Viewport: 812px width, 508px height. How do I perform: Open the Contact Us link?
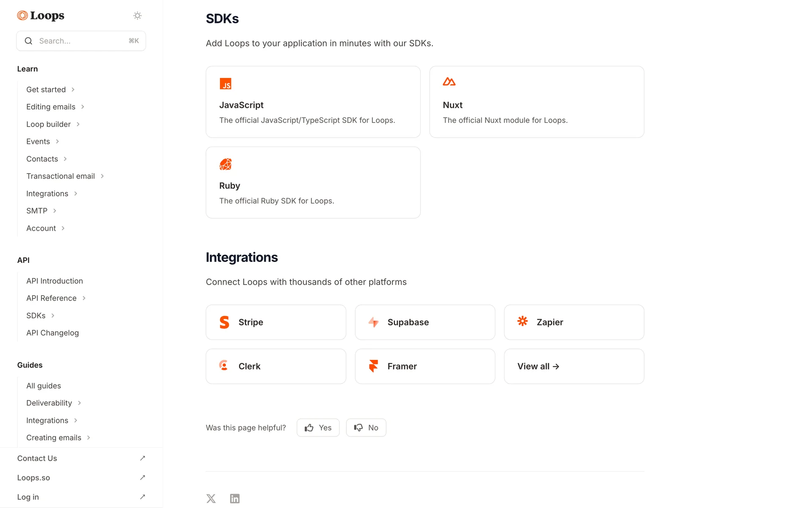click(x=37, y=458)
